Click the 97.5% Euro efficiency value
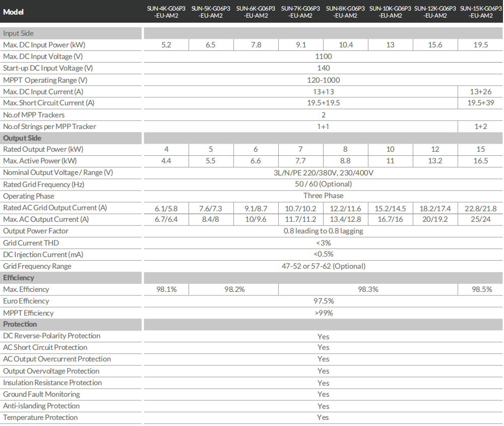The image size is (504, 426). click(324, 301)
